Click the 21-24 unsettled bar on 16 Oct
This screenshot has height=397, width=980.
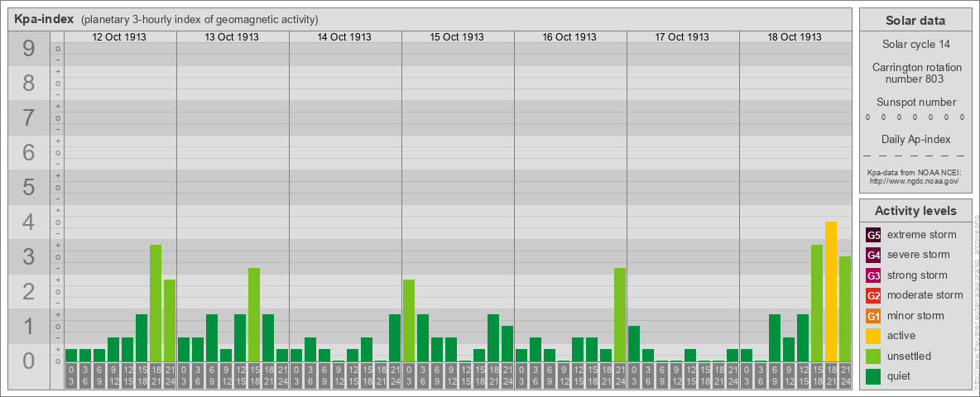pos(619,314)
